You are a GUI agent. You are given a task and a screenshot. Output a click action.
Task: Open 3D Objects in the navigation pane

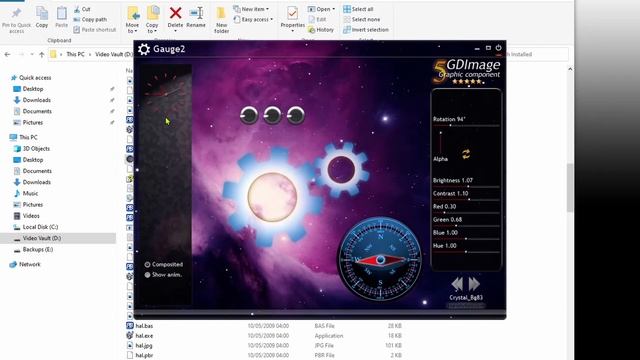pyautogui.click(x=32, y=149)
